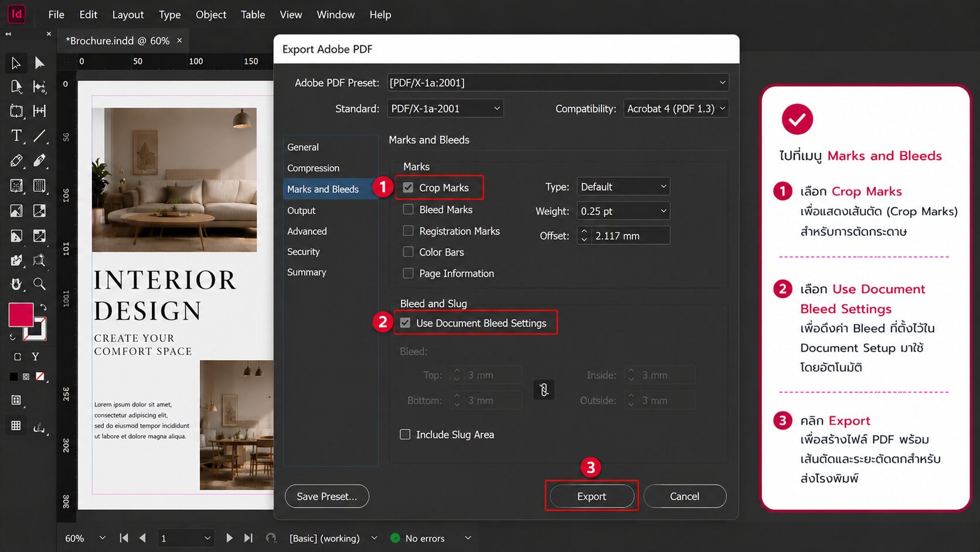Screen dimensions: 980x552
Task: Select the Pencil tool
Action: point(39,160)
